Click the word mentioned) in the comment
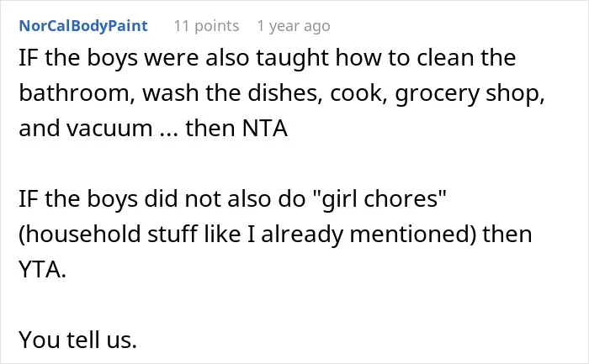The width and height of the screenshot is (589, 364). [412, 235]
